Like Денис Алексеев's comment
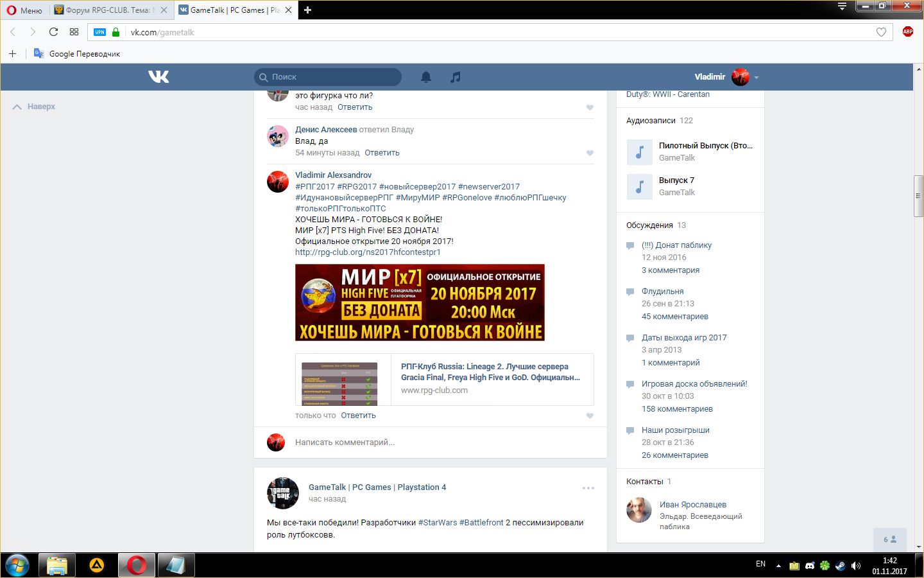 coord(590,153)
